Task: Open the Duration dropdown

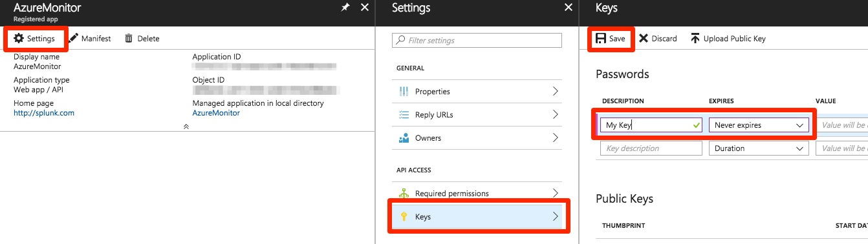Action: point(759,148)
